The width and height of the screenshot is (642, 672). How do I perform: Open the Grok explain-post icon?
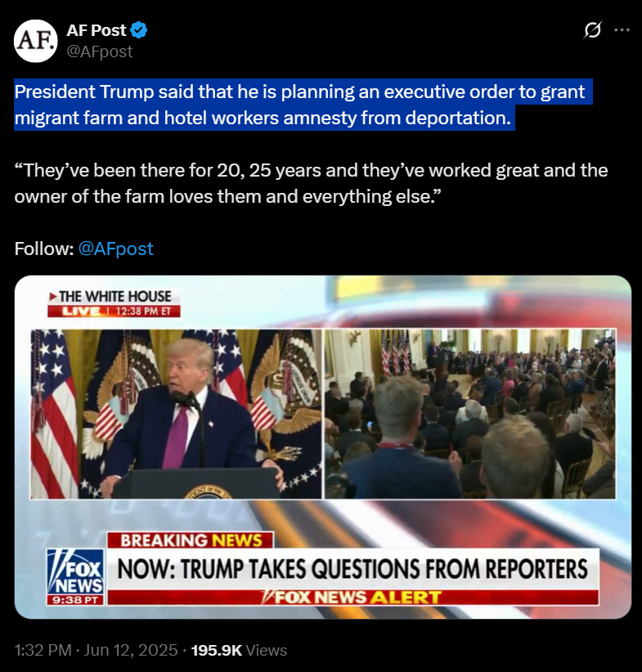coord(592,30)
